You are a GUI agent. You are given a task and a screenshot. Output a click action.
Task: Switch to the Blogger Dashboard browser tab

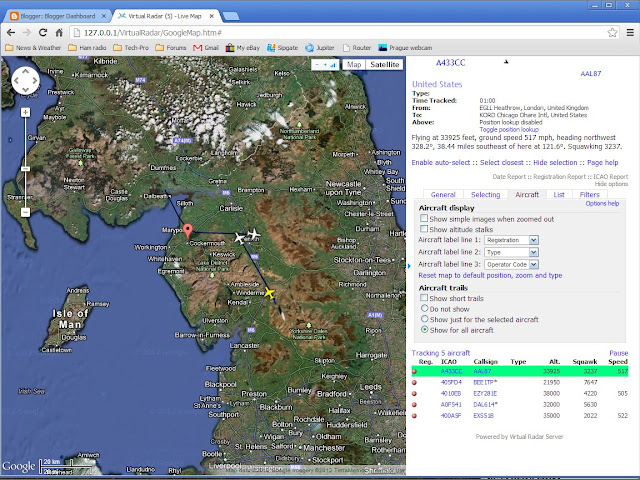(x=57, y=16)
